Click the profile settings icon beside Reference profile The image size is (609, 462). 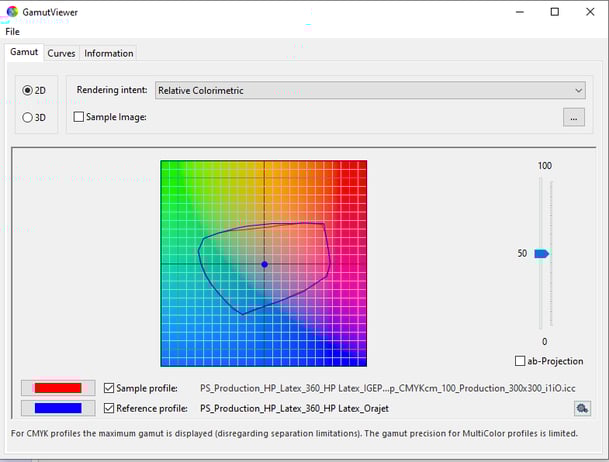tap(581, 408)
